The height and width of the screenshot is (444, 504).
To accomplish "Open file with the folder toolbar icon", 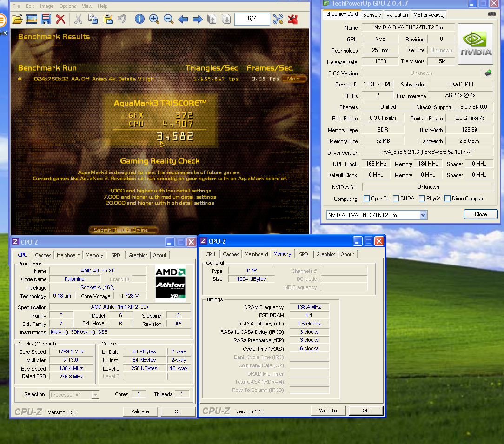I will (x=17, y=19).
